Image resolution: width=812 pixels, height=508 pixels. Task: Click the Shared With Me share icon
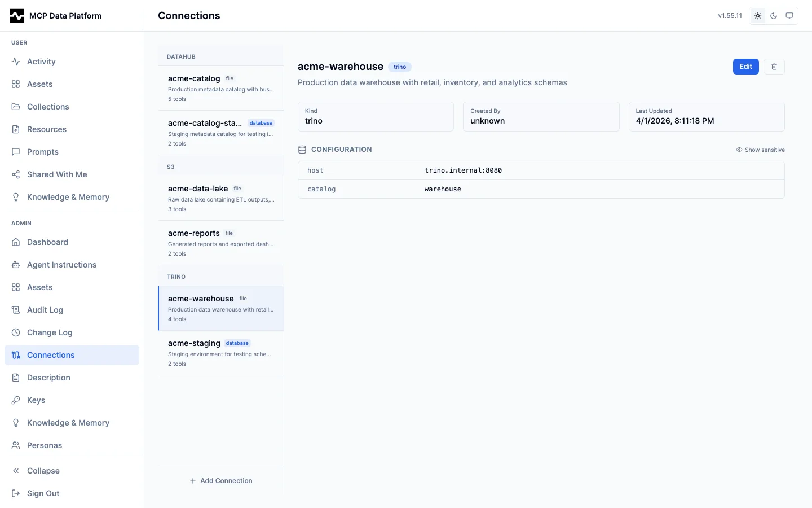coord(16,174)
